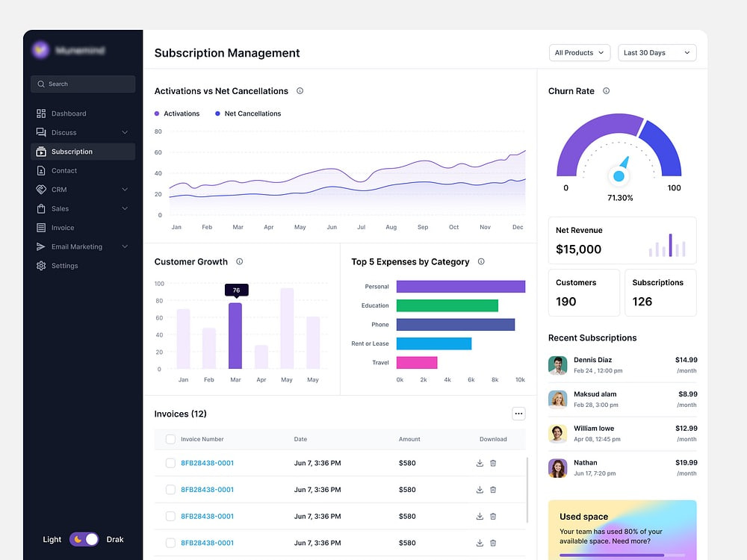The width and height of the screenshot is (747, 560).
Task: Expand the Discuss submenu chevron
Action: 125,132
